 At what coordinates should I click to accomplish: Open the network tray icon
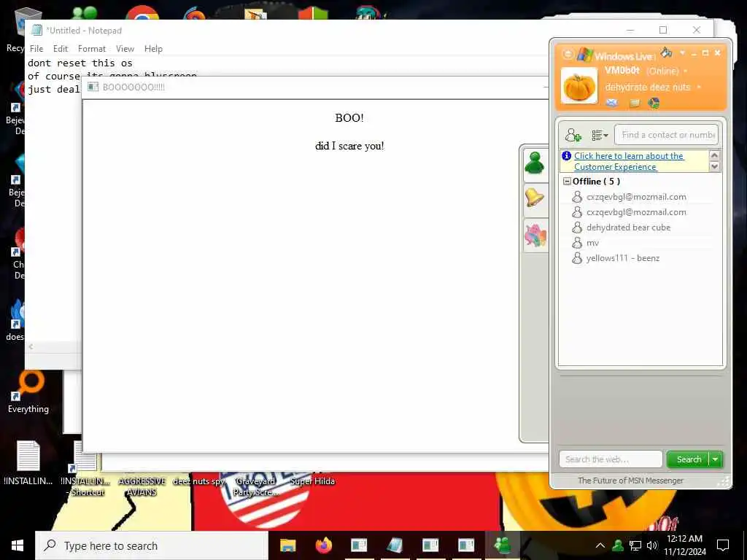(635, 545)
